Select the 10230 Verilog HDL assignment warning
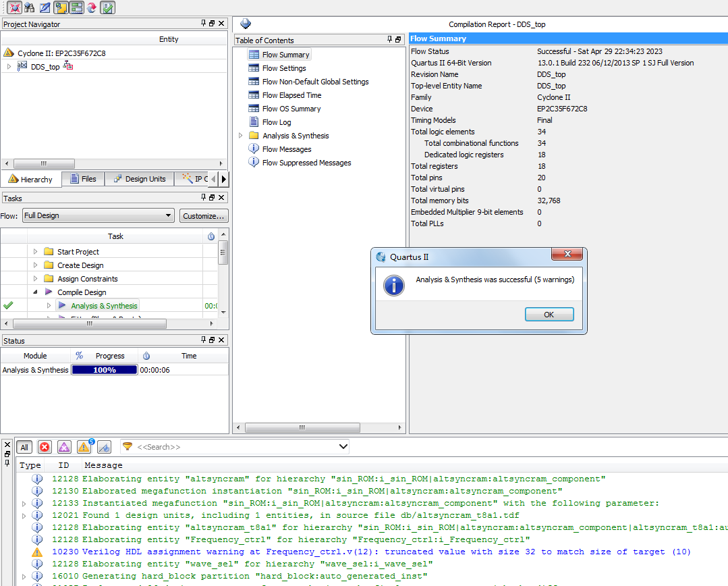The width and height of the screenshot is (728, 586). tap(372, 552)
